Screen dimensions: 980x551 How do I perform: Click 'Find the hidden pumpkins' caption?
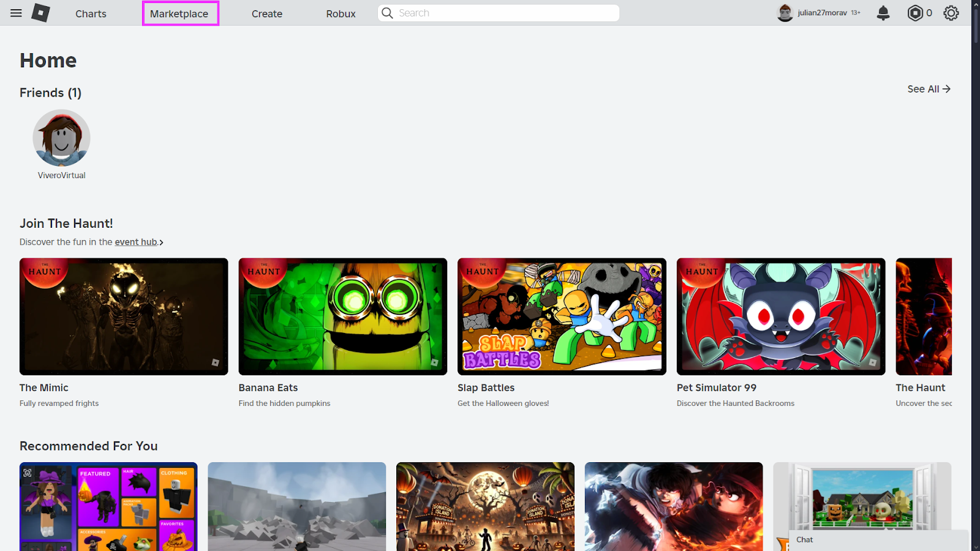point(284,403)
